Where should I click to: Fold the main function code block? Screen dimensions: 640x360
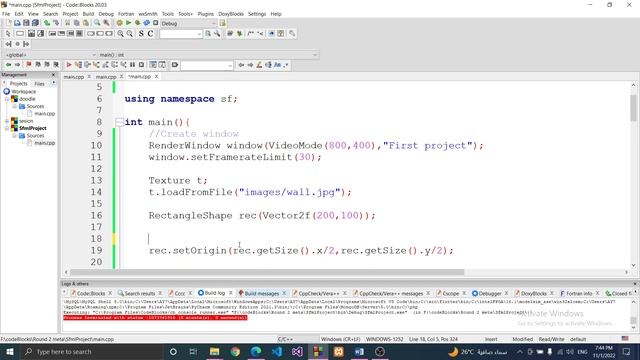click(x=119, y=122)
